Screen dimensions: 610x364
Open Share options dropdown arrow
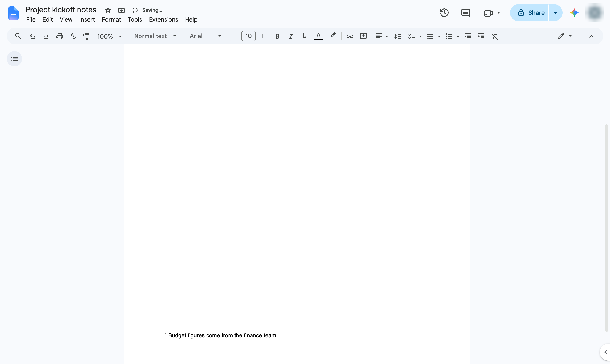[555, 13]
